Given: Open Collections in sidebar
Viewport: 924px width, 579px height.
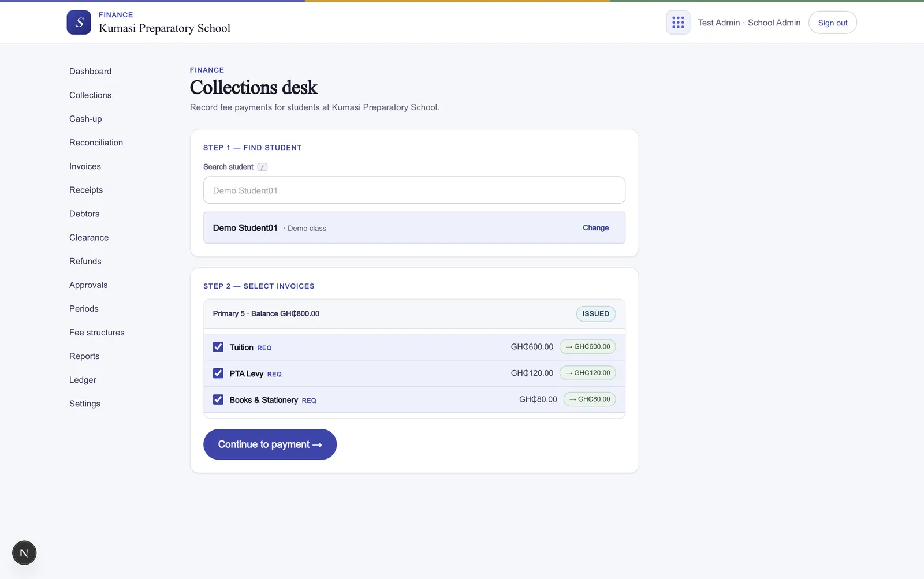Looking at the screenshot, I should point(90,95).
